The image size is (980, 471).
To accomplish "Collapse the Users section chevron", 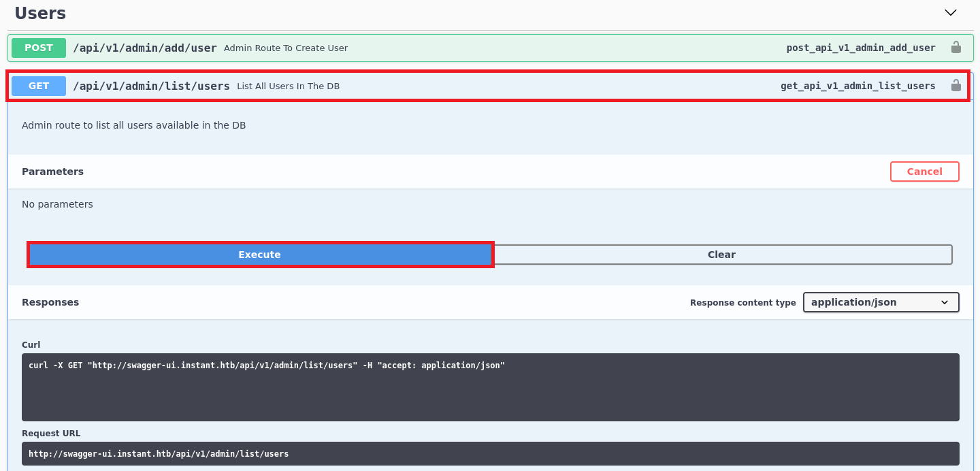I will 951,13.
